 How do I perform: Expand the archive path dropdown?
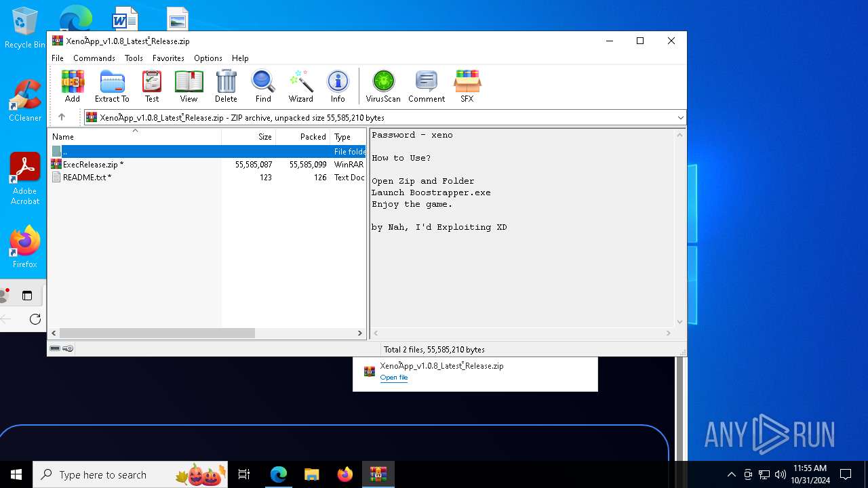click(681, 118)
